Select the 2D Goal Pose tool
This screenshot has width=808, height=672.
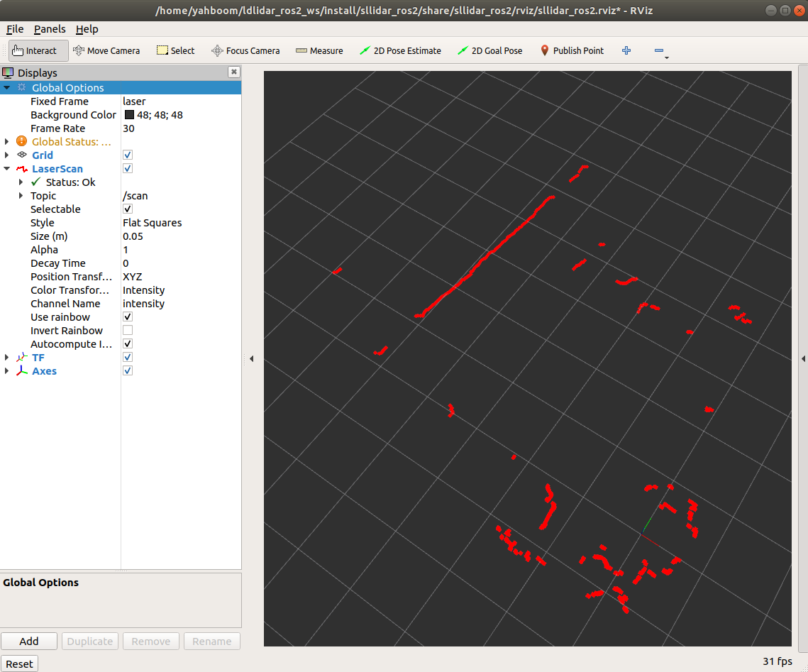click(x=490, y=50)
